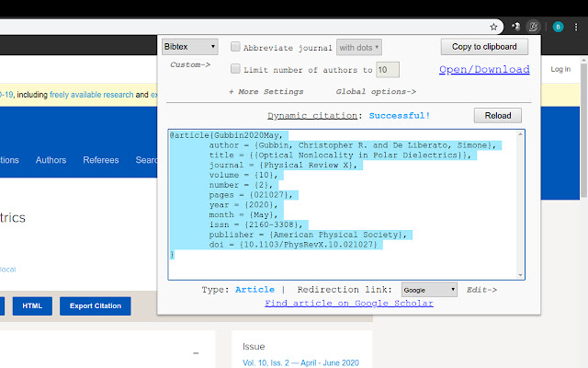This screenshot has height=368, width=588.
Task: Toggle the Limit number of authors checkbox
Action: (x=236, y=69)
